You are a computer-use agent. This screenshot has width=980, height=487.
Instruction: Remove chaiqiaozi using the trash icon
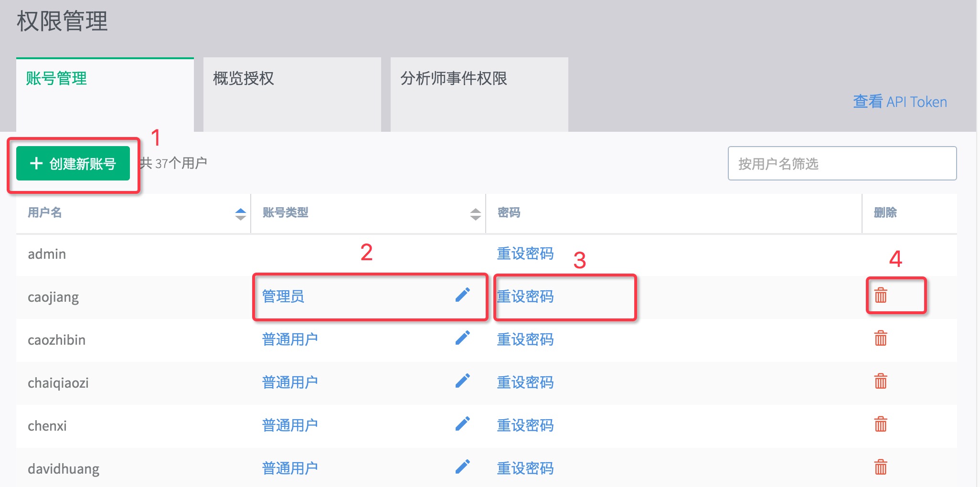coord(881,381)
